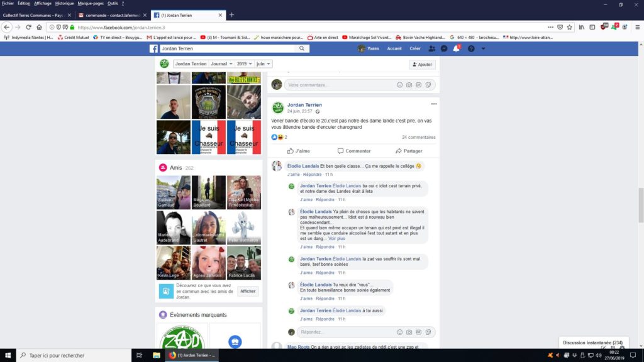Expand the 2019 year dropdown

click(242, 64)
